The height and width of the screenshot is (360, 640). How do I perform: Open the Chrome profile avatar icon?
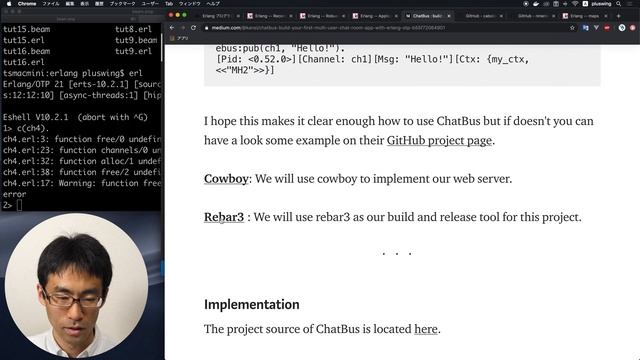pyautogui.click(x=622, y=28)
